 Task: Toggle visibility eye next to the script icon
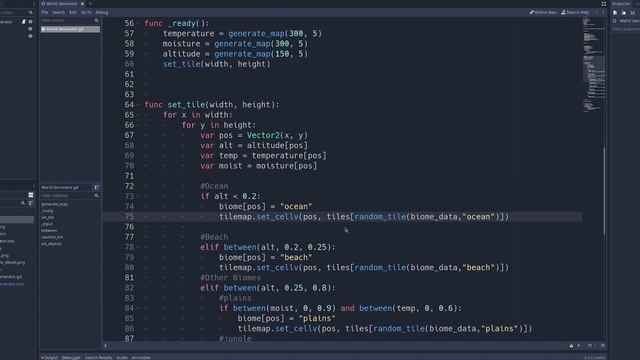(x=30, y=22)
